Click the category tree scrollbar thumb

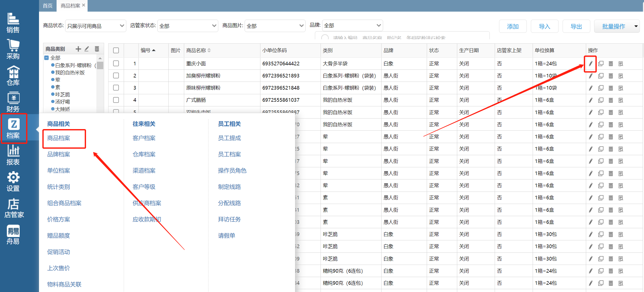[x=100, y=65]
